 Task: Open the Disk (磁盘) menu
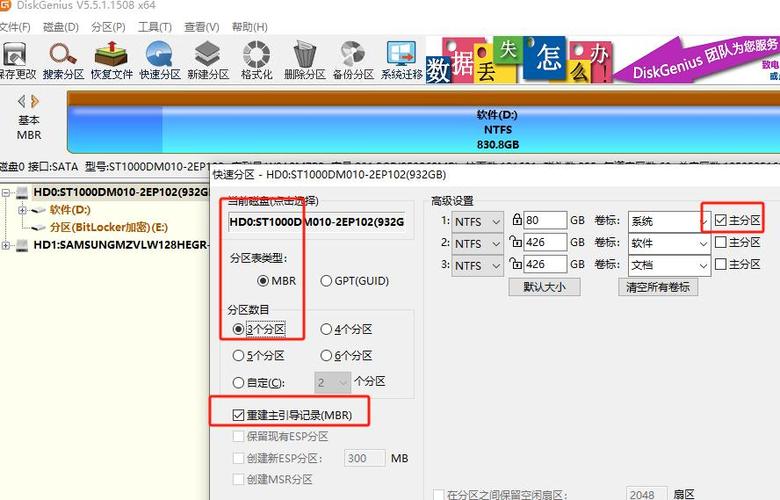(x=61, y=27)
